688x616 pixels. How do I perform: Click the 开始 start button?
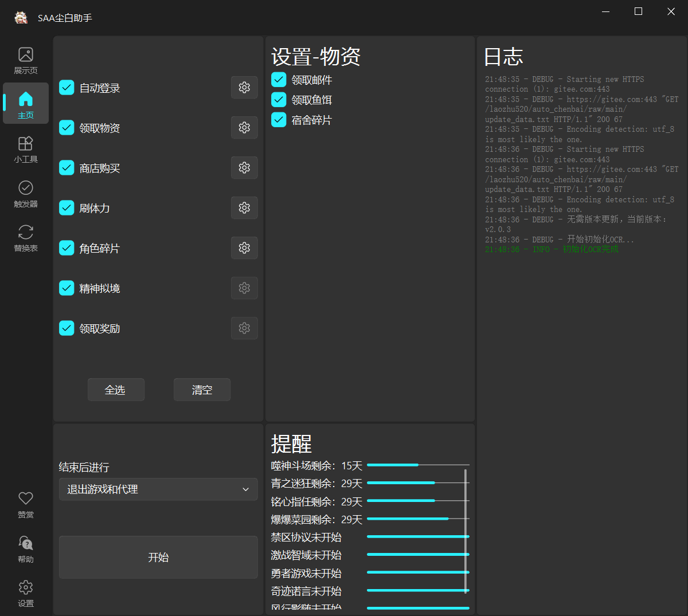pyautogui.click(x=158, y=557)
